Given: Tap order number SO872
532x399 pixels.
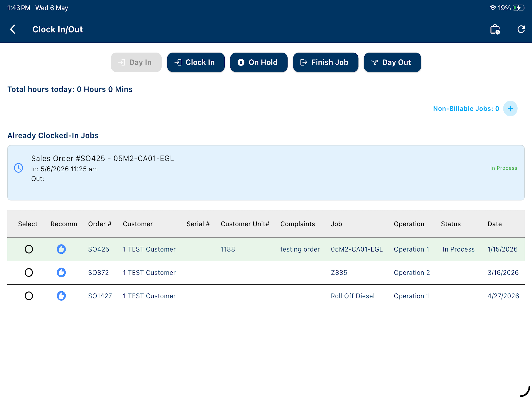Looking at the screenshot, I should pos(98,273).
